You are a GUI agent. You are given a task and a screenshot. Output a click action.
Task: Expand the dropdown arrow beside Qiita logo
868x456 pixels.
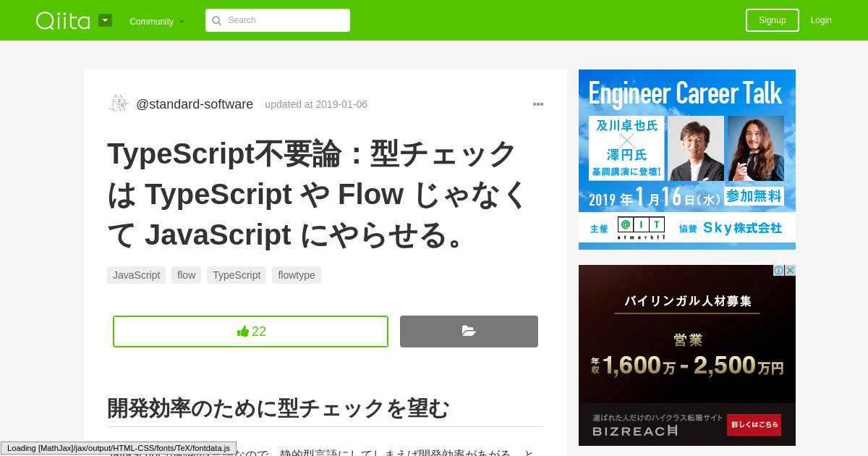point(106,20)
